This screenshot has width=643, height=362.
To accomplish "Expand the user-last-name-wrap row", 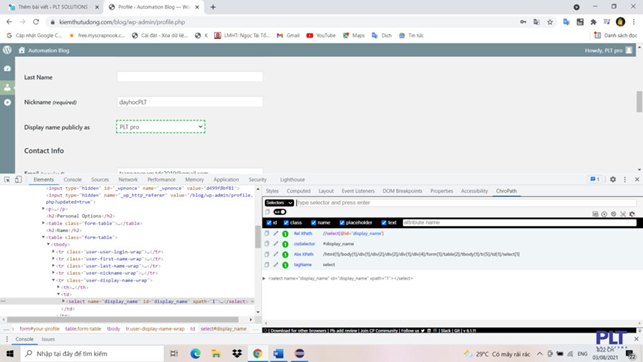I will coord(53,266).
